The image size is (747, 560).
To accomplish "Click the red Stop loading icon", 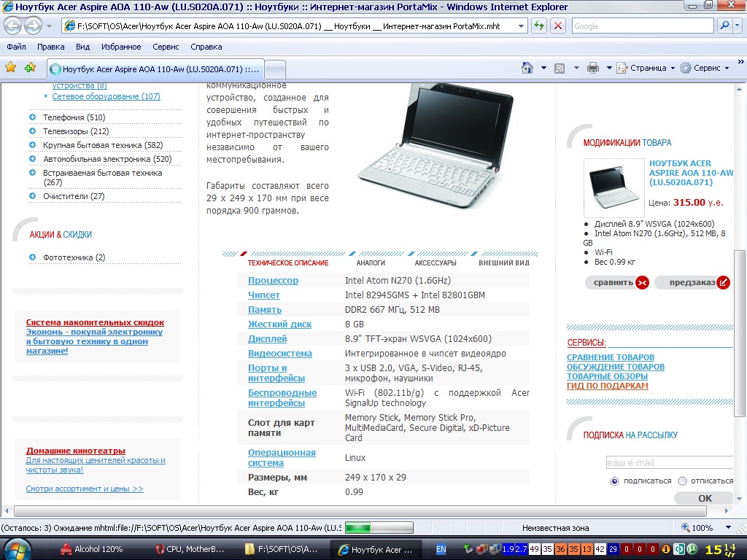I will point(558,26).
